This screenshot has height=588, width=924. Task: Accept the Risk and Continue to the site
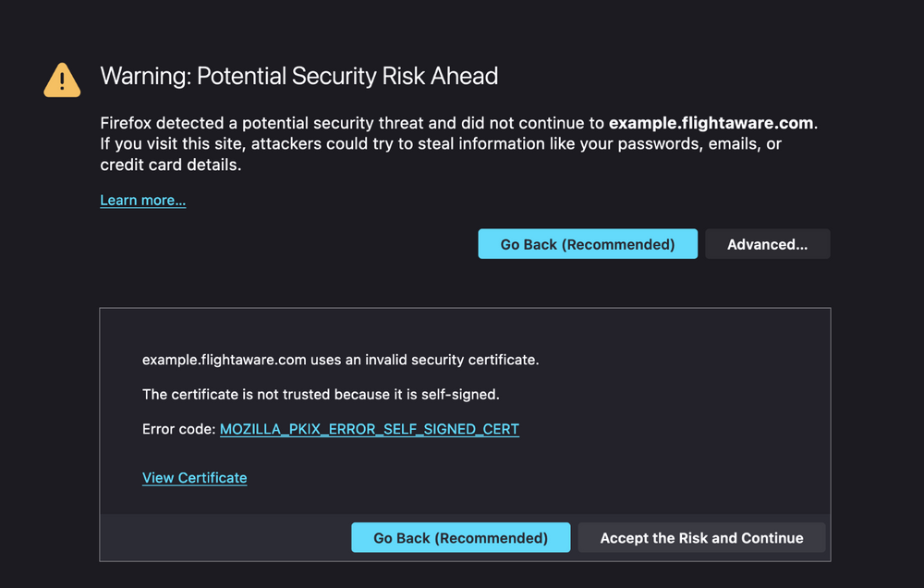701,537
